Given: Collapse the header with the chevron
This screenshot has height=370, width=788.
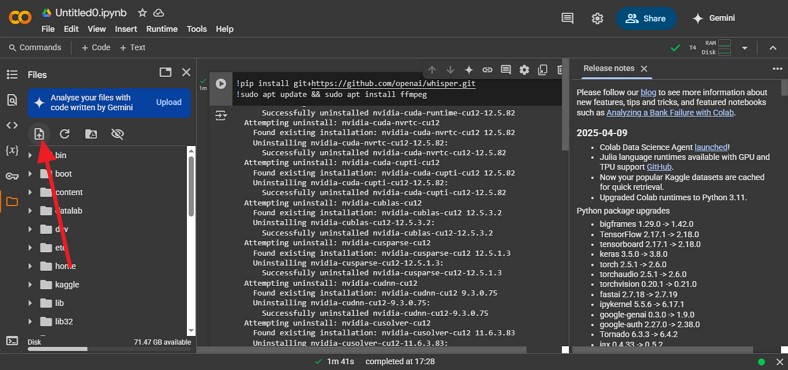Looking at the screenshot, I should 773,48.
